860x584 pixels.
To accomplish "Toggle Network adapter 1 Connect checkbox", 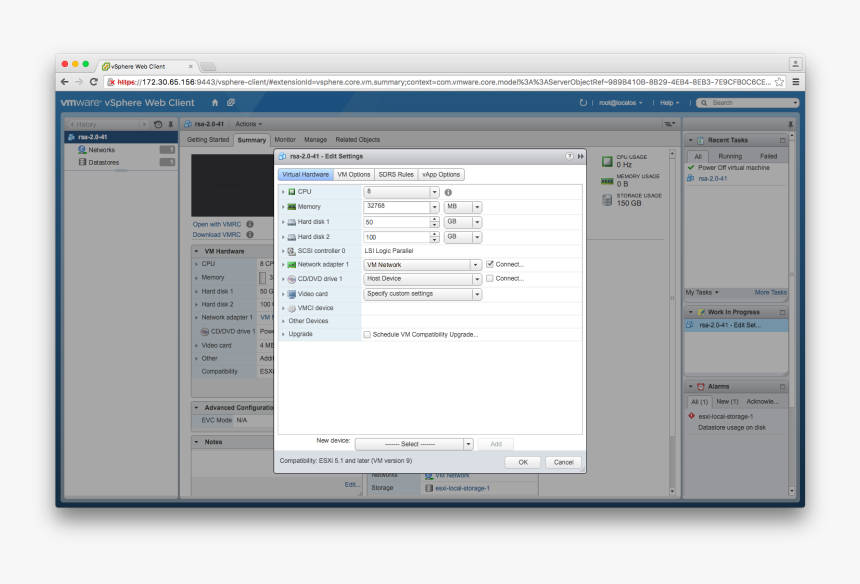I will tap(490, 264).
